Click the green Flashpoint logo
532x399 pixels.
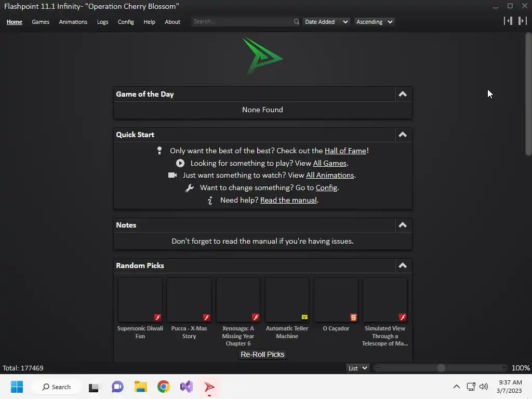coord(262,56)
